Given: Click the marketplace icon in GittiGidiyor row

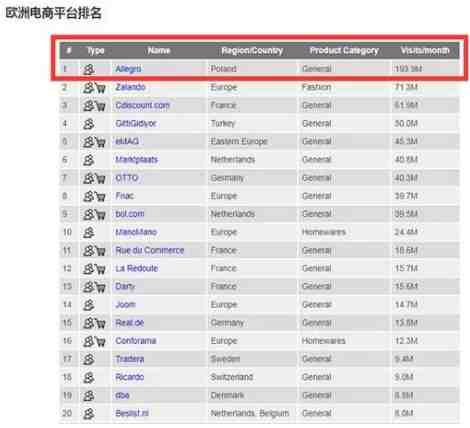Looking at the screenshot, I should pyautogui.click(x=89, y=124).
